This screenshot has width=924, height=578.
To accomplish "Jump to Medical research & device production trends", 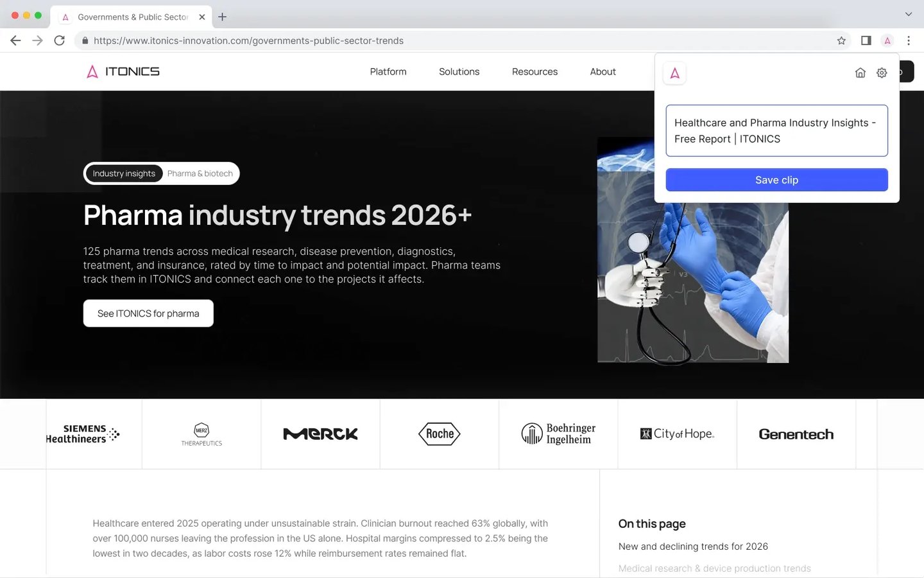I will pos(714,568).
